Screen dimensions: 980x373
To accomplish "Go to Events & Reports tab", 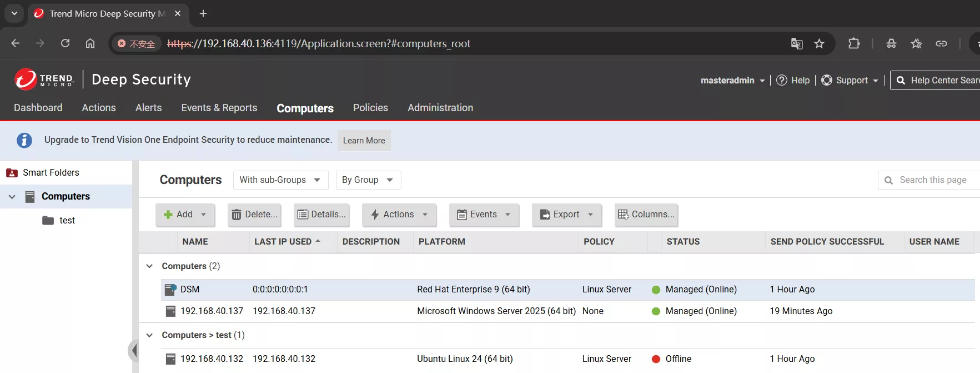I will (x=219, y=108).
